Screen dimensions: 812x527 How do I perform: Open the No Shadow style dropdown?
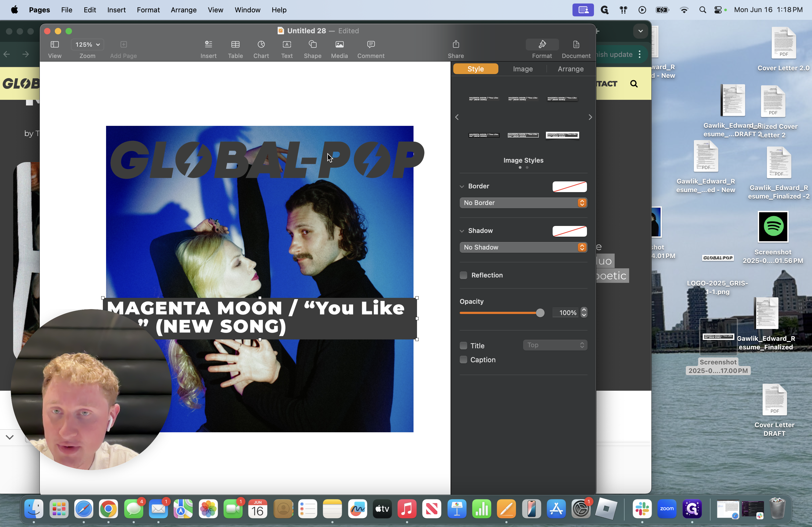point(523,247)
